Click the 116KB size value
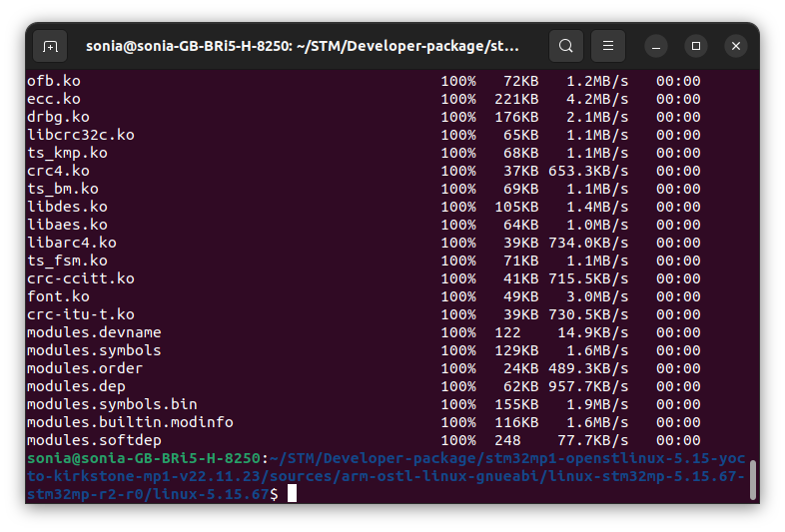Screen dimensions: 785x532 click(516, 422)
